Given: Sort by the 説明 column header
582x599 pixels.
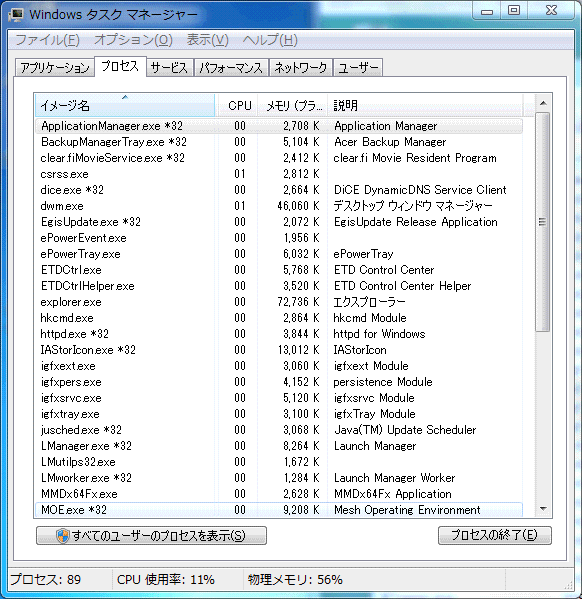Looking at the screenshot, I should point(425,105).
